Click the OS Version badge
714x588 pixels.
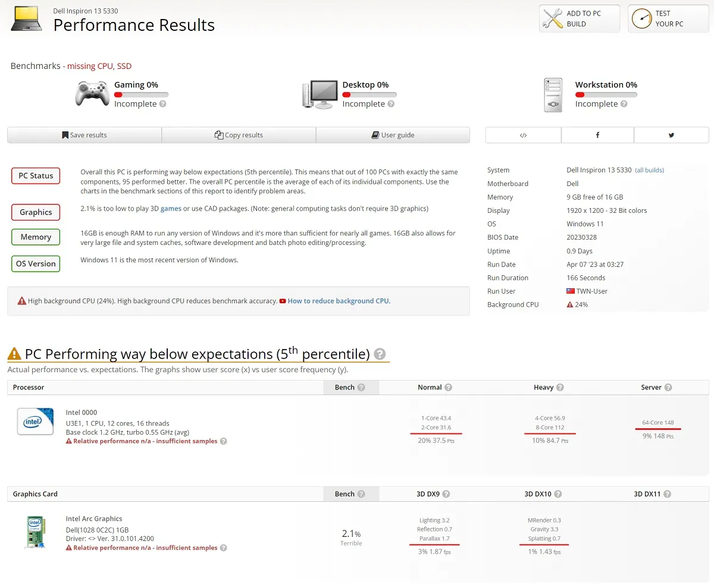pyautogui.click(x=36, y=263)
